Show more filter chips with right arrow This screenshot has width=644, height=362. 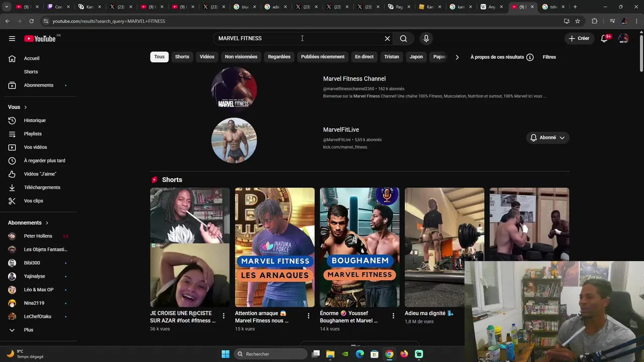(457, 57)
